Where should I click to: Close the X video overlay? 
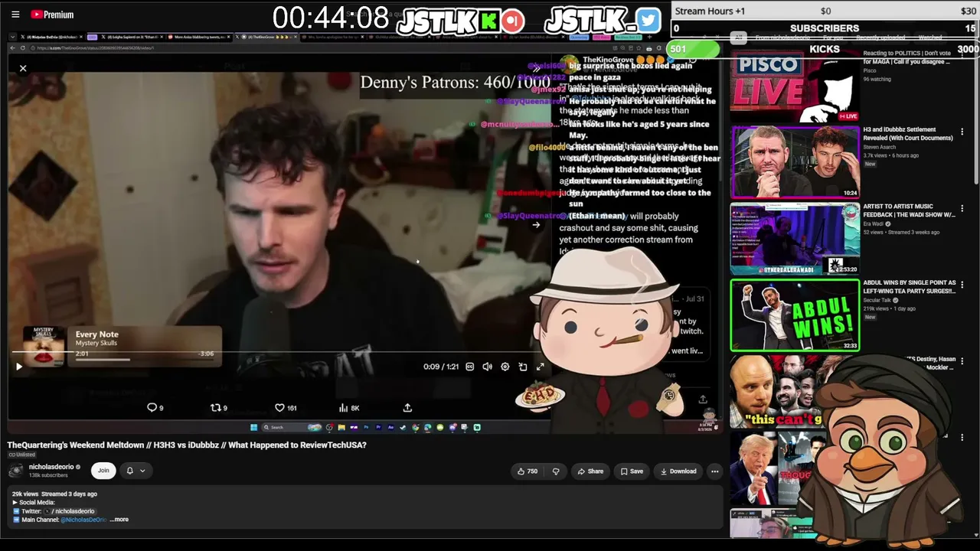23,69
